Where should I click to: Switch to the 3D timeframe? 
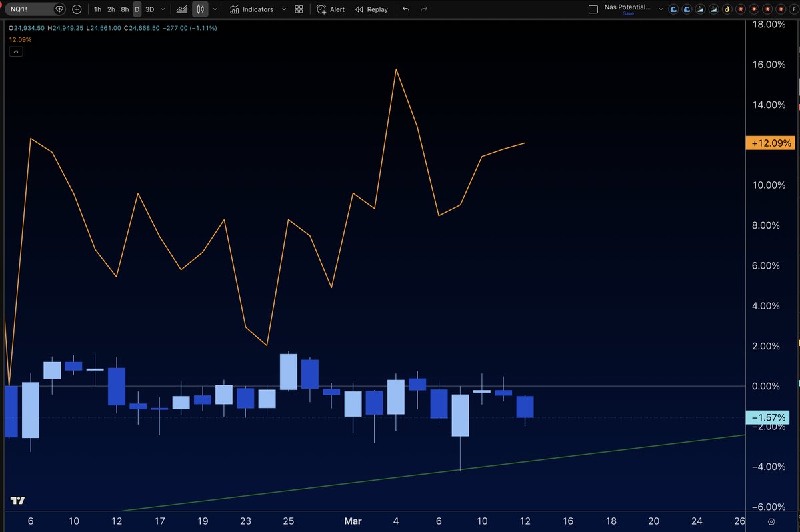(x=149, y=9)
